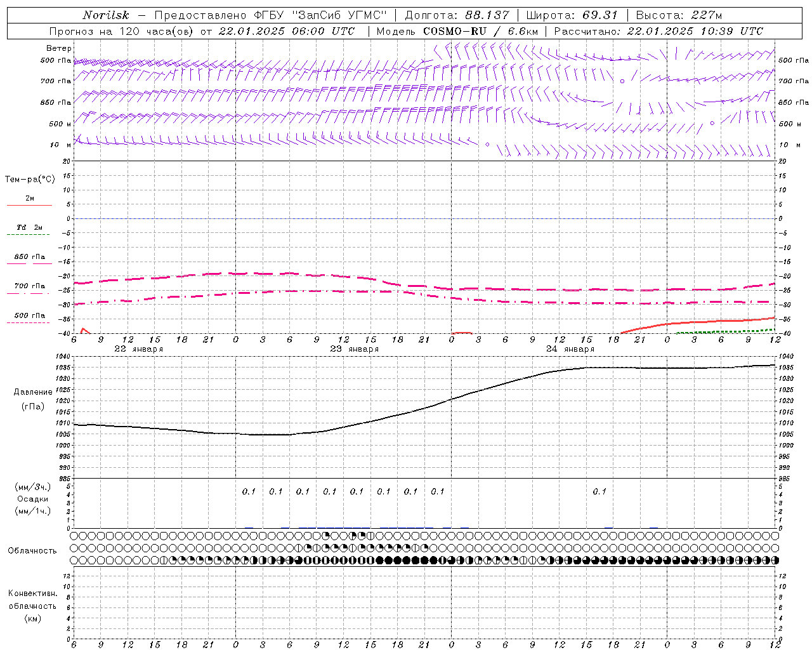Select the "Облачность" cloud cover label

click(x=32, y=551)
